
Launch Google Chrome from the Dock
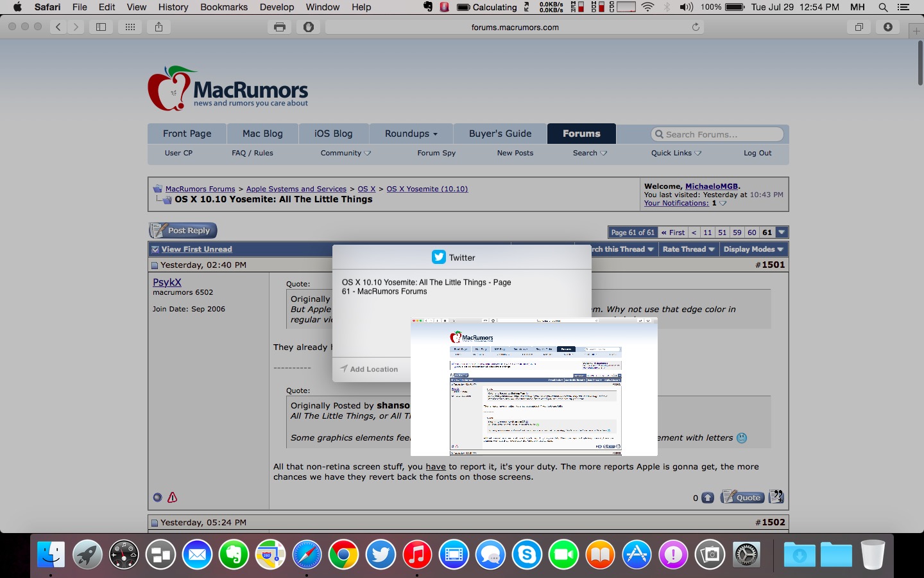point(343,554)
